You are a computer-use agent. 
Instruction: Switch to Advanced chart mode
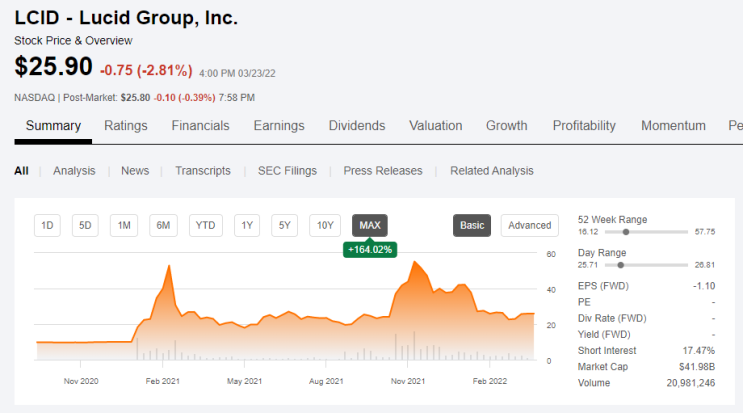coord(530,225)
